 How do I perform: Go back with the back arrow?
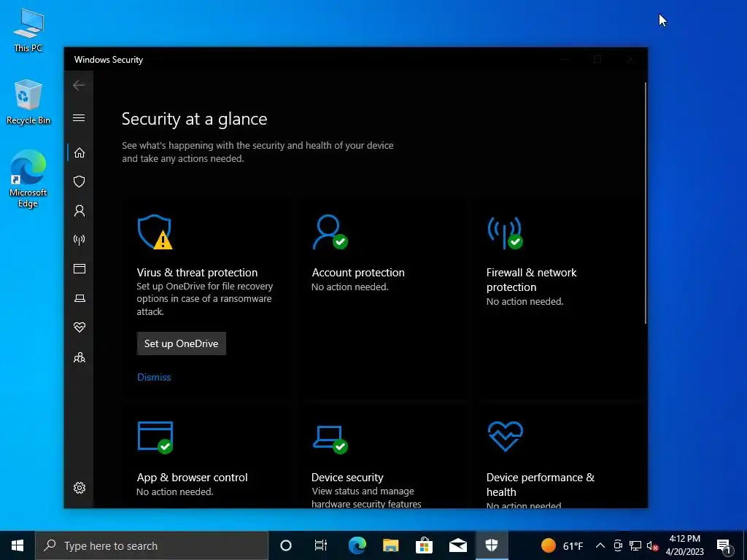tap(79, 86)
